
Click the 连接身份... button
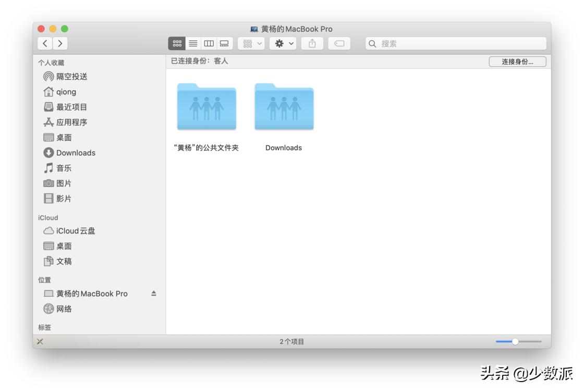(x=517, y=62)
